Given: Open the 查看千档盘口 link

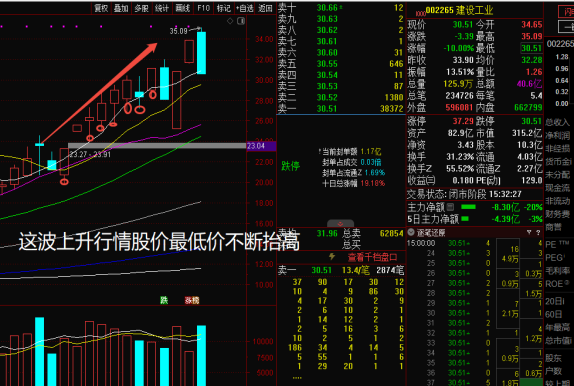Looking at the screenshot, I should [372, 257].
